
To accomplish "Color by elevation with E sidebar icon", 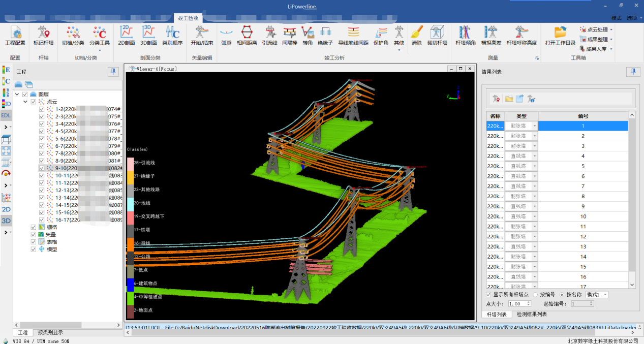I will (x=6, y=70).
